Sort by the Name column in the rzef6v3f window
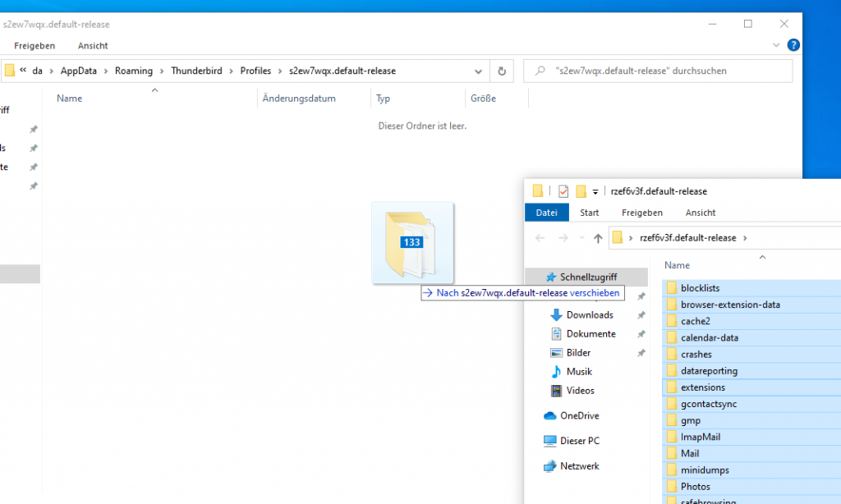This screenshot has height=504, width=841. (x=677, y=265)
